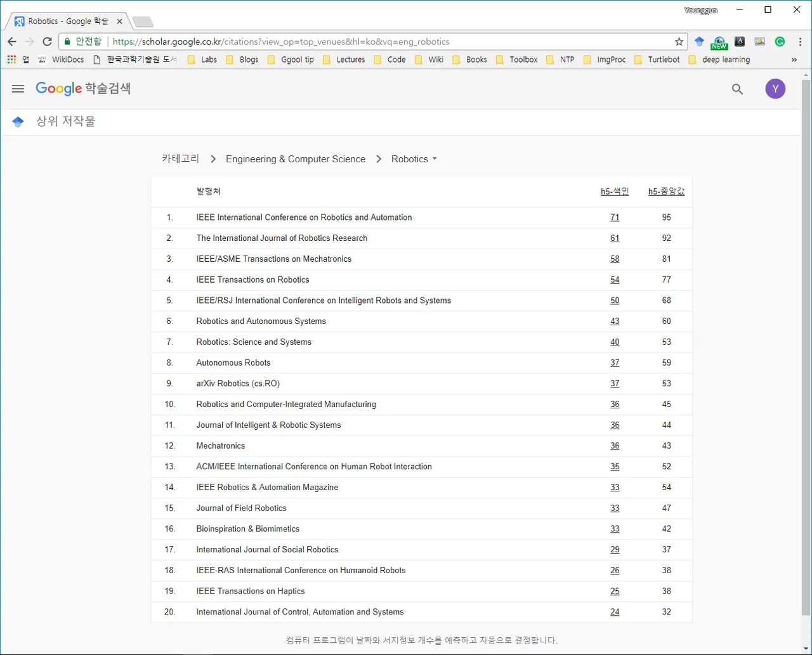Open the Blogs bookmark folder

242,60
